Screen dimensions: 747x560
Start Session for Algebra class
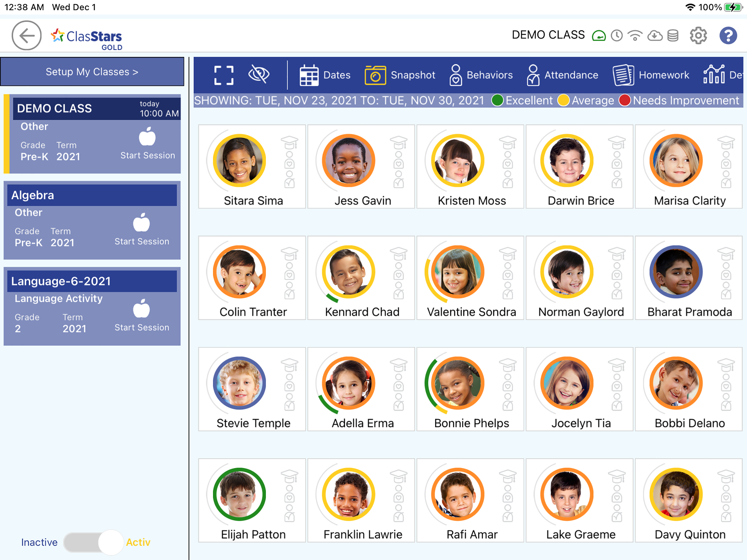point(141,229)
